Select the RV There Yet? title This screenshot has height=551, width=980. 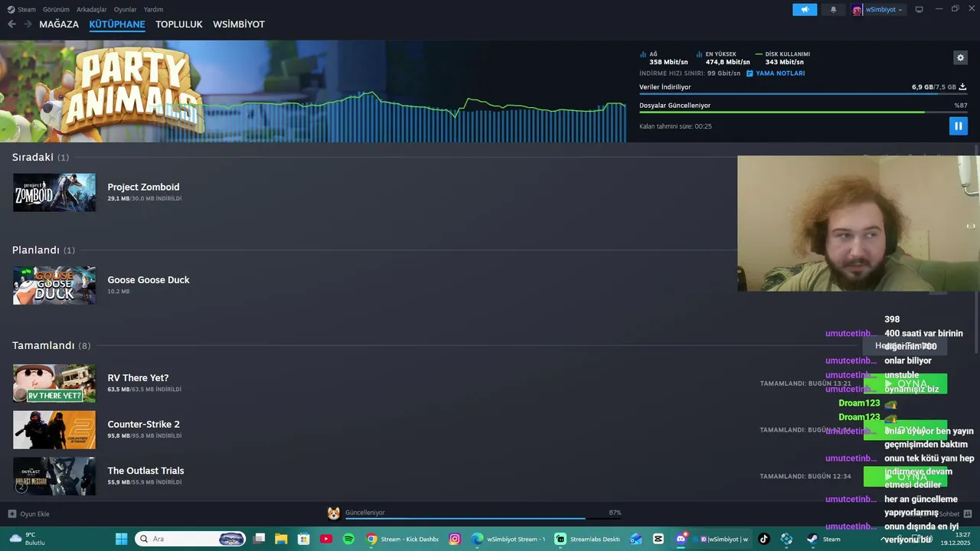click(138, 378)
